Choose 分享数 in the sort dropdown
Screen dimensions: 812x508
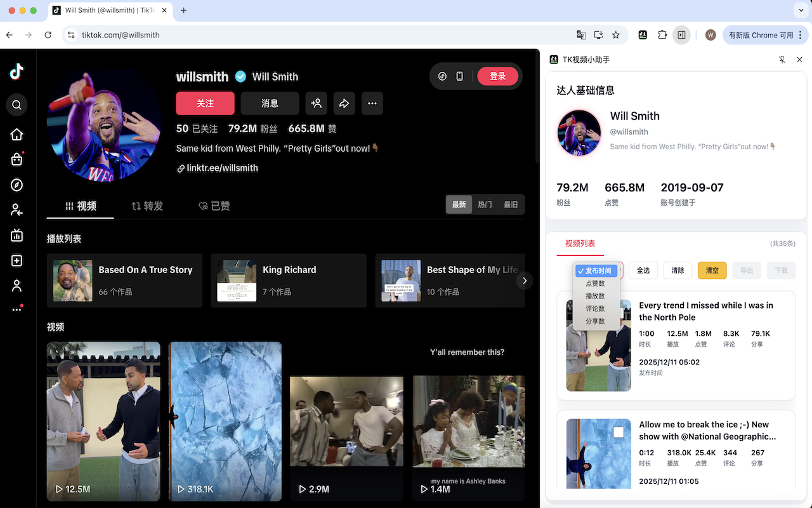click(x=595, y=321)
